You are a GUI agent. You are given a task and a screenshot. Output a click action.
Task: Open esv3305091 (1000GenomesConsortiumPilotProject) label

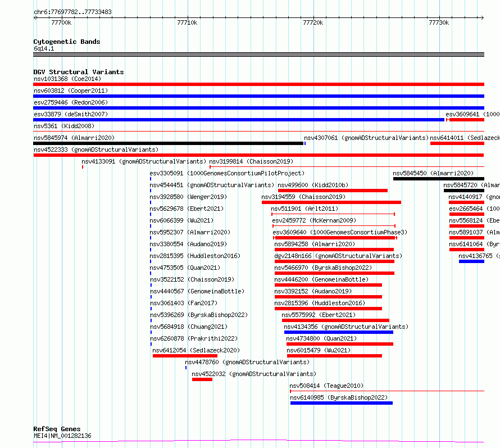pyautogui.click(x=227, y=173)
